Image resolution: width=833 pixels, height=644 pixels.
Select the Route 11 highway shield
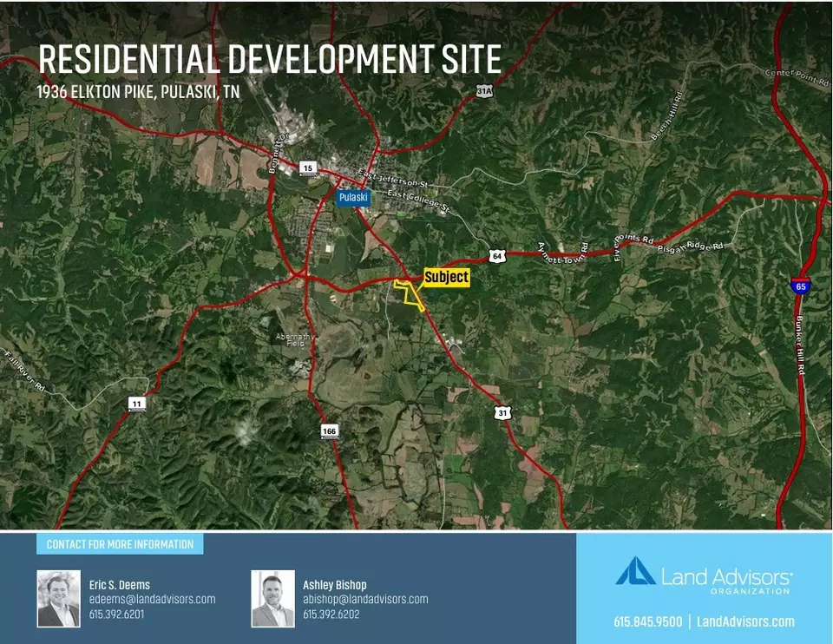point(136,404)
